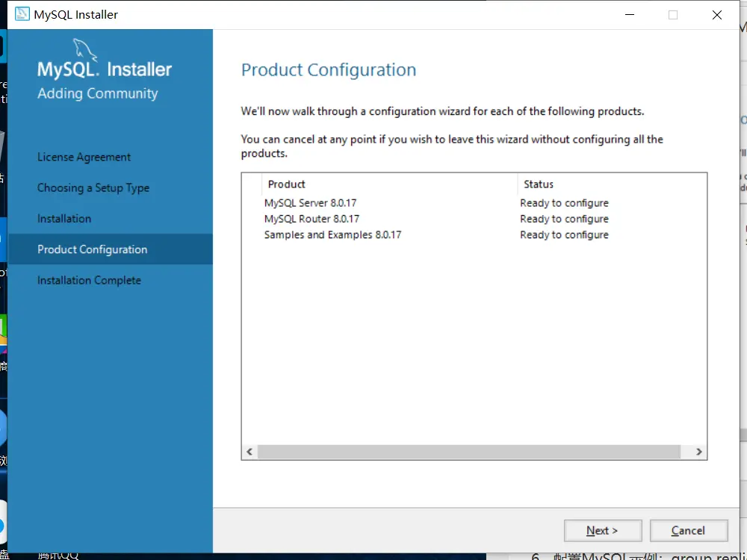Select the Samples and Examples 8.0.17 row
This screenshot has width=747, height=560.
(474, 234)
